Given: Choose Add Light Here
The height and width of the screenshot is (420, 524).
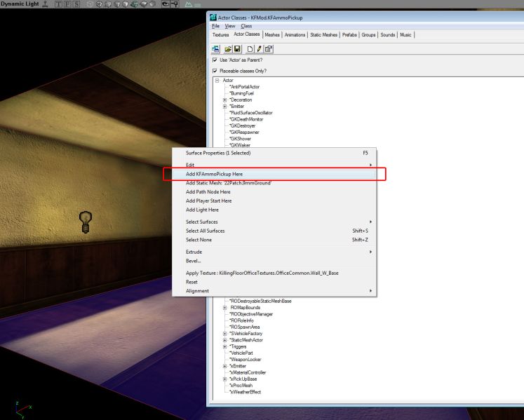Looking at the screenshot, I should (274, 210).
